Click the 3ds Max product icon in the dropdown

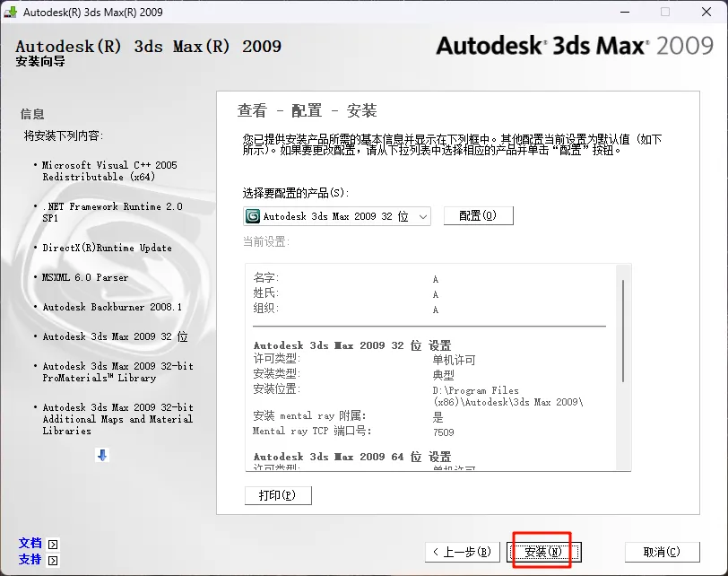[253, 216]
